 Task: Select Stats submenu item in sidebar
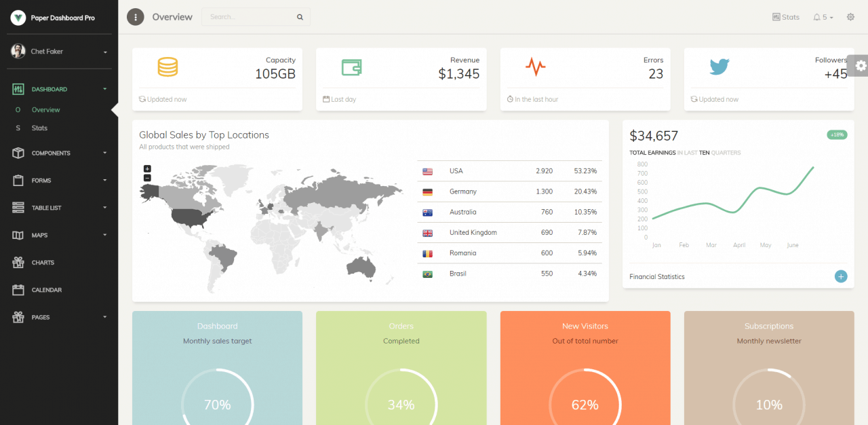pos(39,128)
